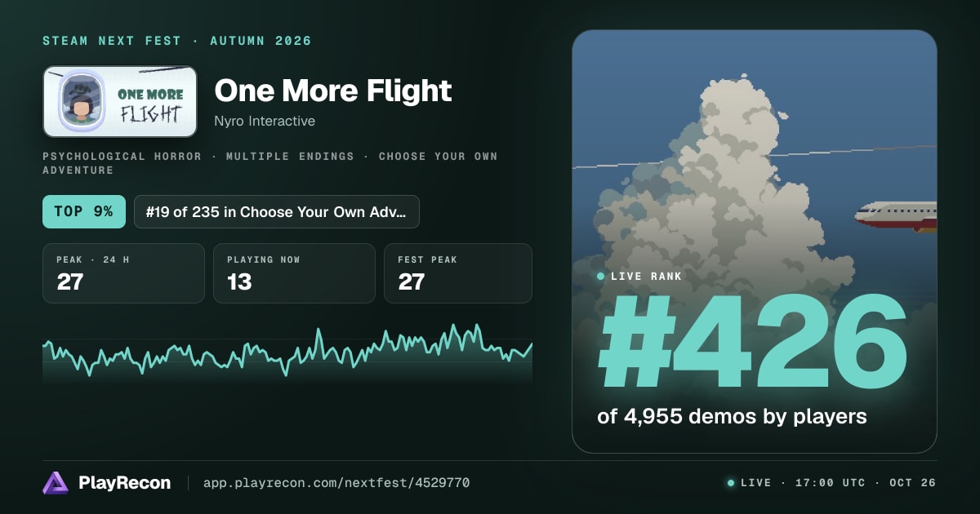Click the player count sparkline chart

(287, 352)
